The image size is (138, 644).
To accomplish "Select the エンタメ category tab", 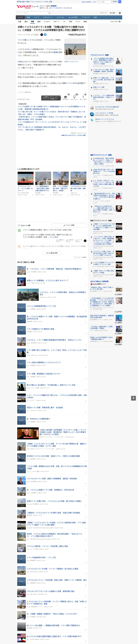I will click(47, 21).
